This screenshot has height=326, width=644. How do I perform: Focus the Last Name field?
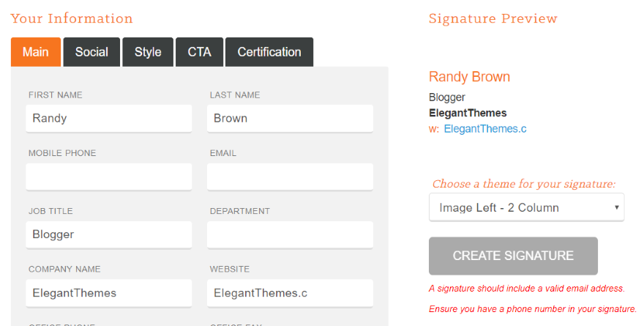point(290,118)
